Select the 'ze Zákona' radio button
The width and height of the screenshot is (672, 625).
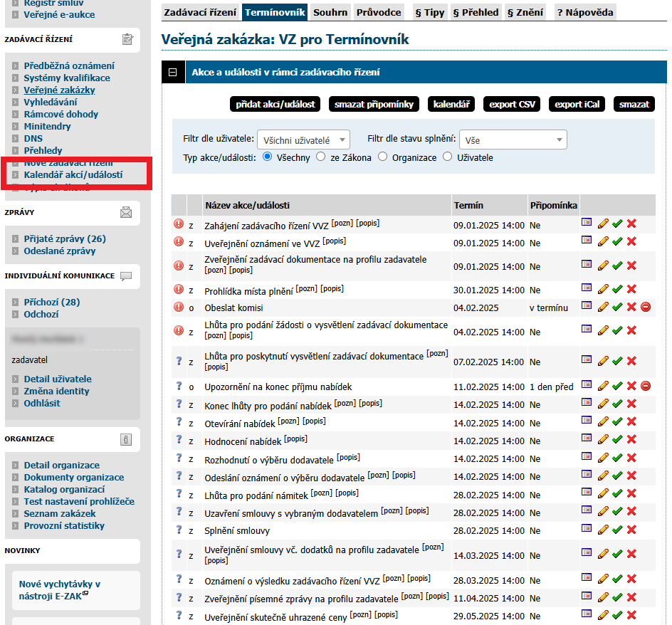click(x=321, y=157)
